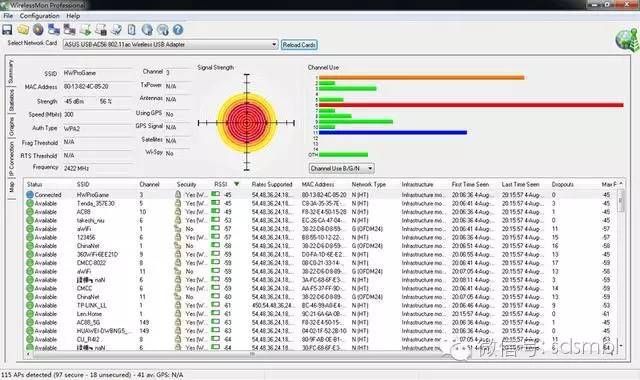Switch to the IP Connection side tab
The height and width of the screenshot is (380, 640).
pyautogui.click(x=11, y=158)
